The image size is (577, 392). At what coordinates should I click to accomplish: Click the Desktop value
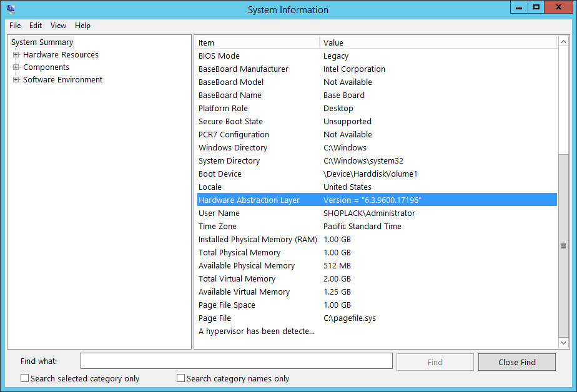tap(338, 109)
